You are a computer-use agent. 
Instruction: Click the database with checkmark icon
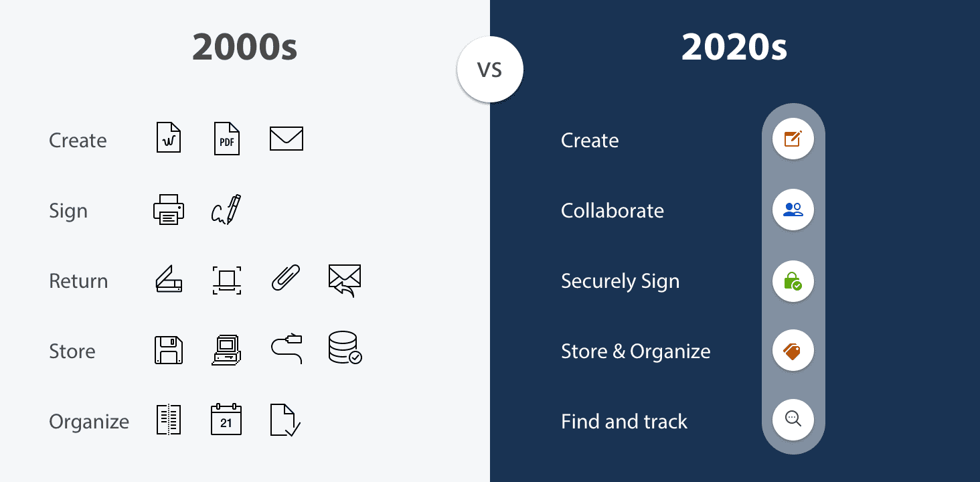(x=345, y=348)
